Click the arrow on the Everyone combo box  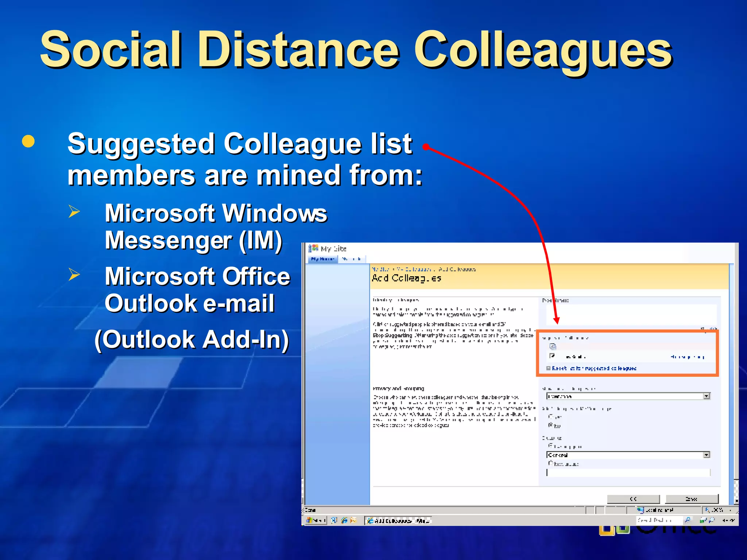click(x=707, y=396)
